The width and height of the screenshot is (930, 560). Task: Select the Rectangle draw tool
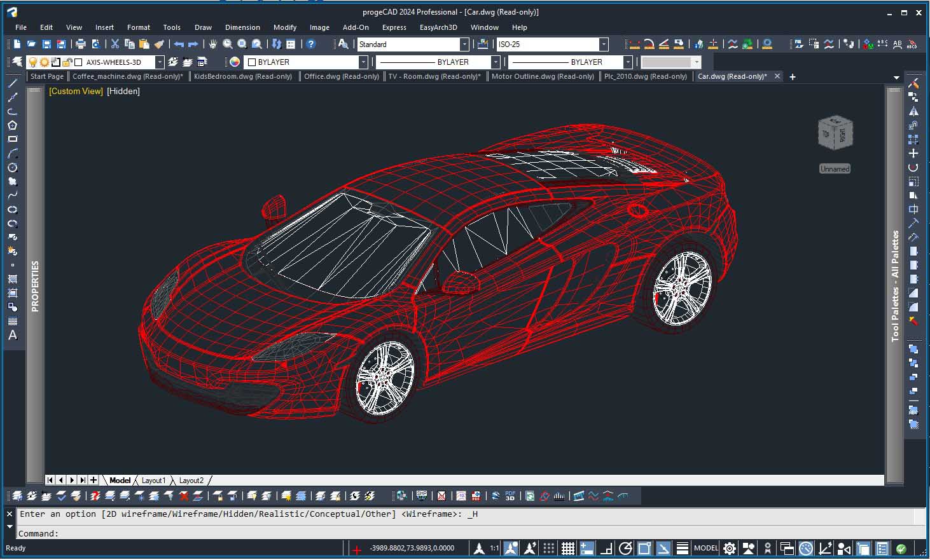click(x=12, y=139)
